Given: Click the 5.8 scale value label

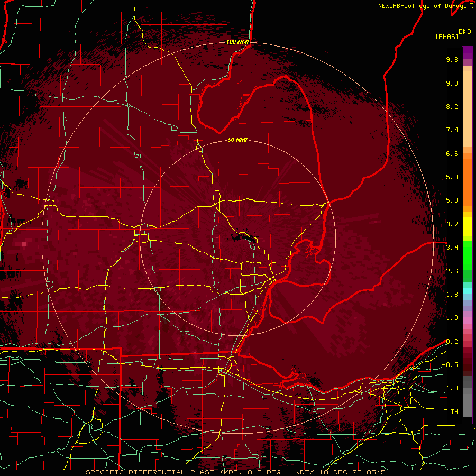Looking at the screenshot, I should (452, 177).
